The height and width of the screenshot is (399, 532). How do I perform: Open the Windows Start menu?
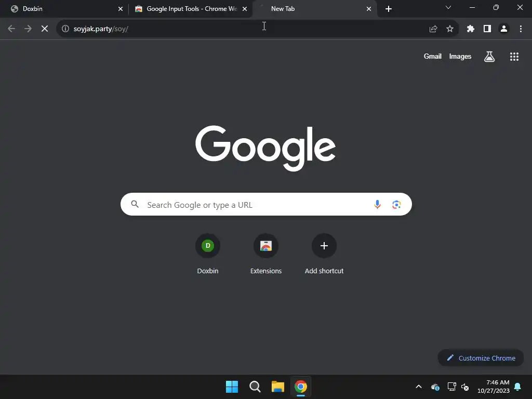click(232, 387)
